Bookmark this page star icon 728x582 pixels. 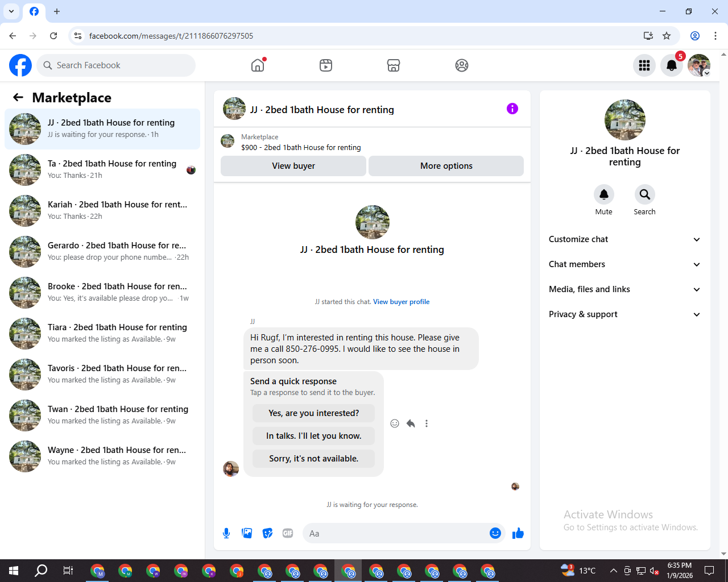point(667,36)
